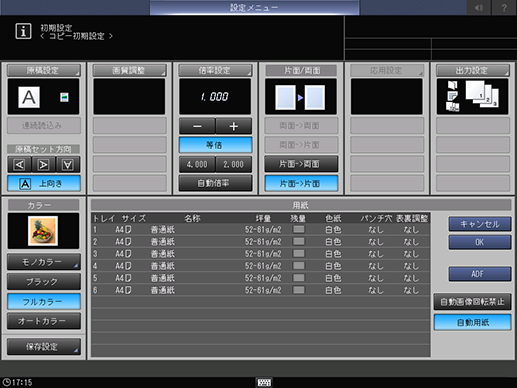Enable 自動倍率 auto zoom
Screen dimensions: 517x388
pos(215,183)
